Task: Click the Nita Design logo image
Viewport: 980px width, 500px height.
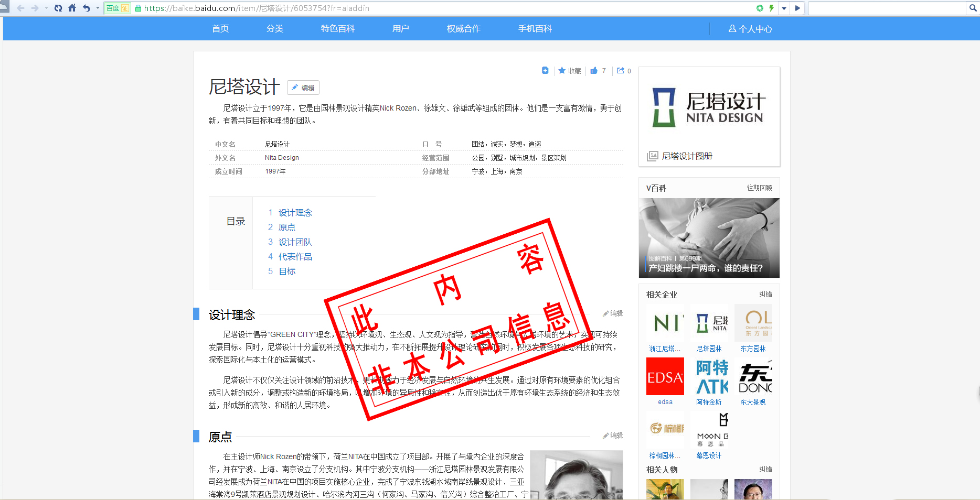Action: coord(709,107)
